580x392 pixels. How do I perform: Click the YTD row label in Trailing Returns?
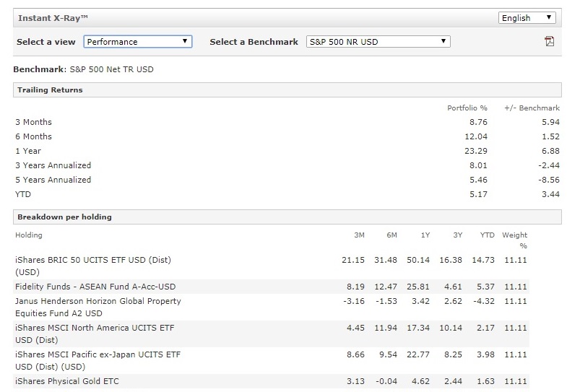(x=23, y=194)
